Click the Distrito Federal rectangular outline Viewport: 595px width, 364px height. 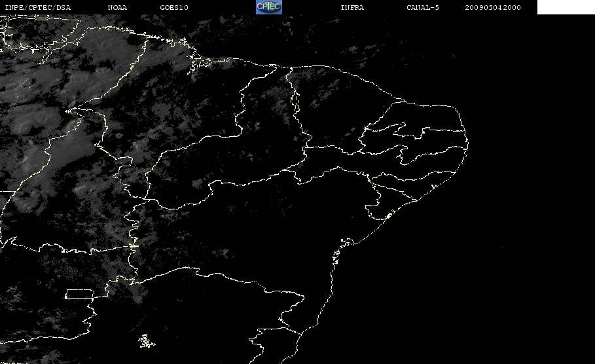[80, 294]
